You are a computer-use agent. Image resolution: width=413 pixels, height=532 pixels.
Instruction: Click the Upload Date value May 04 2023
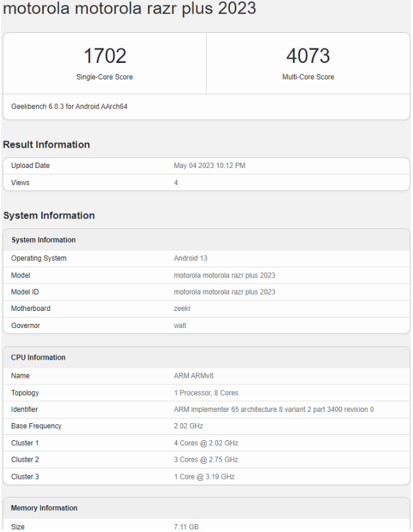click(x=209, y=166)
